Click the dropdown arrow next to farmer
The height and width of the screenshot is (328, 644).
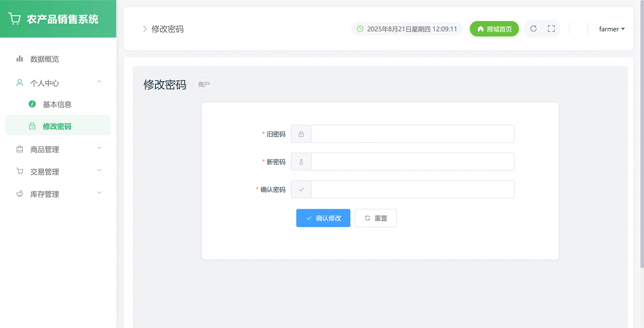point(623,29)
